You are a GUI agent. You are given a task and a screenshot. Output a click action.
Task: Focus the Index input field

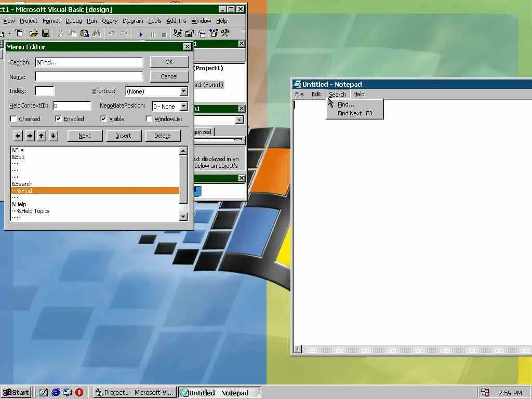pyautogui.click(x=45, y=91)
